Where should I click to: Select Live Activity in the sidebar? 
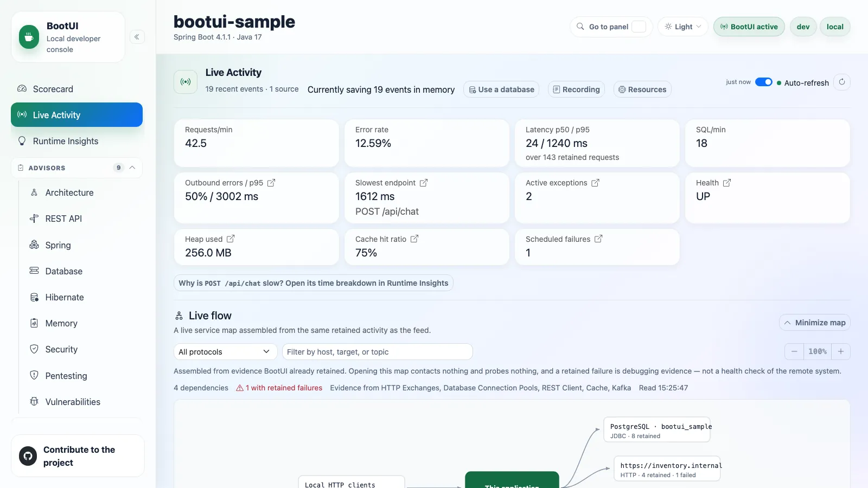[x=76, y=115]
